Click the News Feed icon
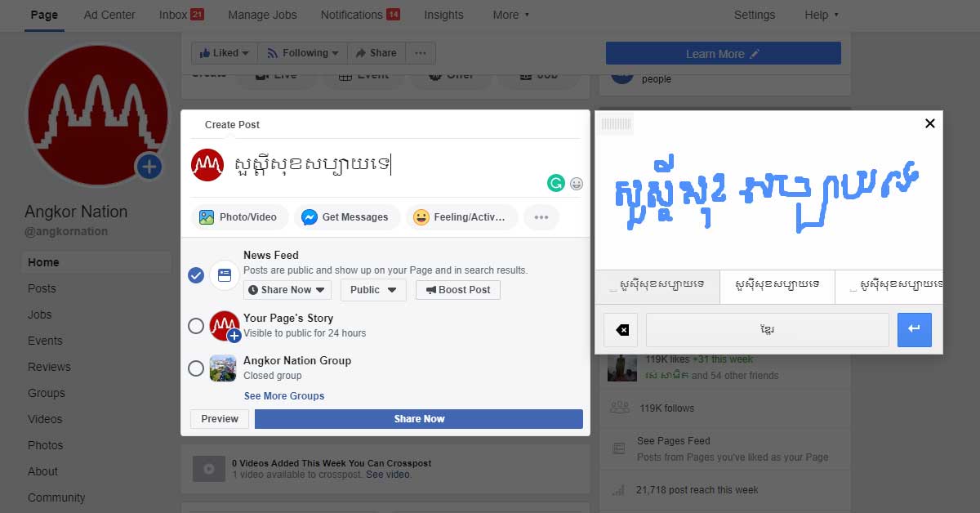Image resolution: width=980 pixels, height=513 pixels. 225,275
